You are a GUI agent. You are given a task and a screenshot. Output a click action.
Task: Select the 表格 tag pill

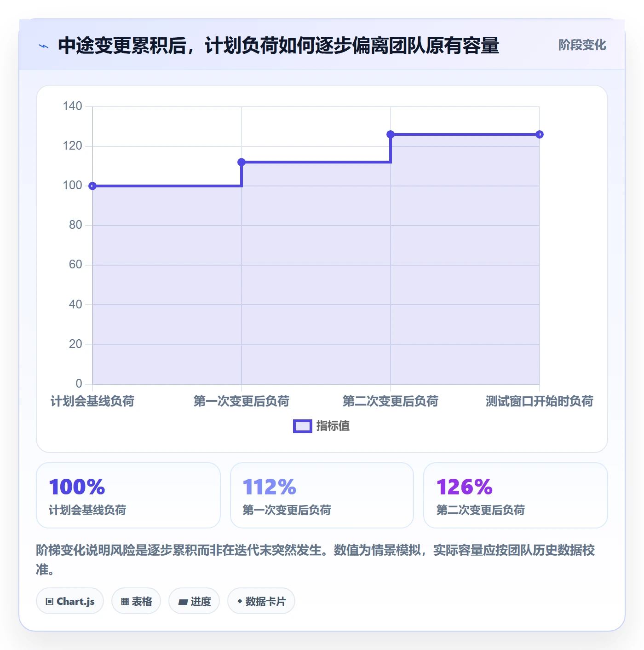[136, 601]
